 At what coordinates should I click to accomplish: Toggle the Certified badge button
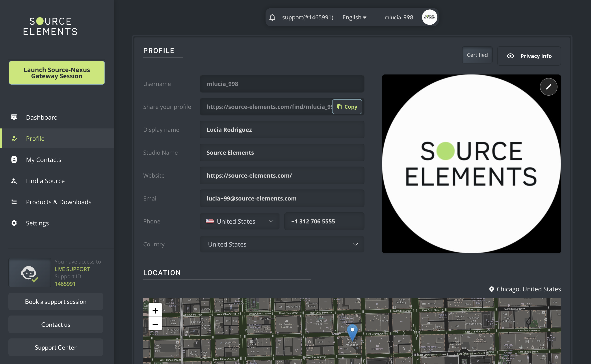(477, 55)
